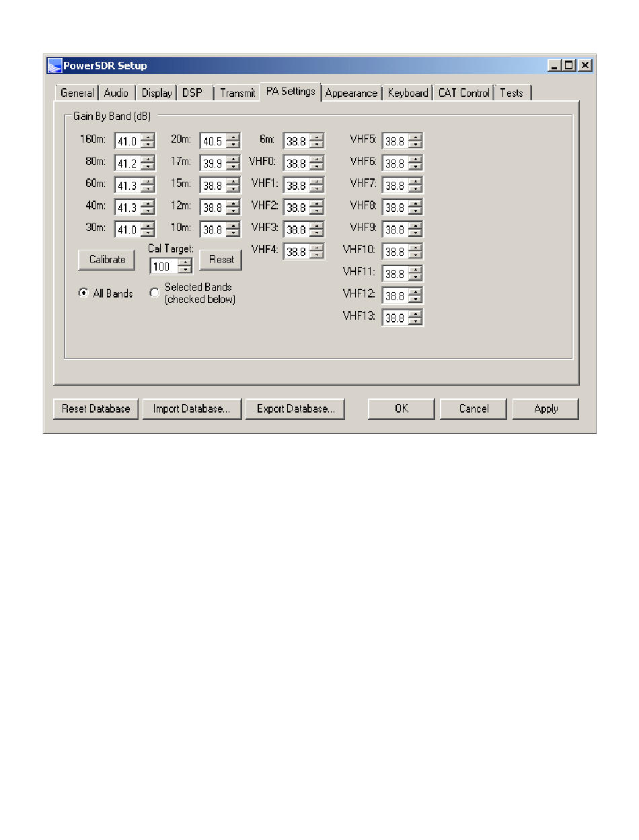The width and height of the screenshot is (639, 840).
Task: Click into the 40m gain value field
Action: click(x=128, y=207)
